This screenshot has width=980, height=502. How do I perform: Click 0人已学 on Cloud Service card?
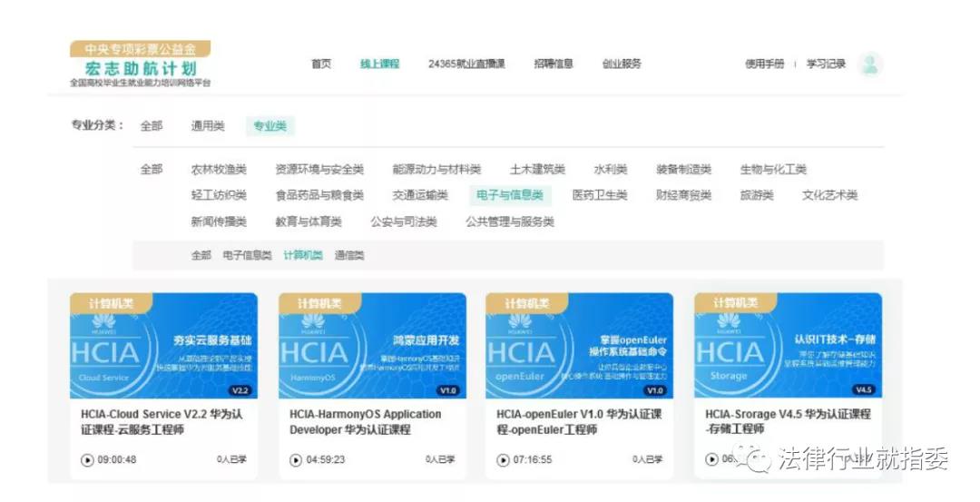tap(231, 459)
